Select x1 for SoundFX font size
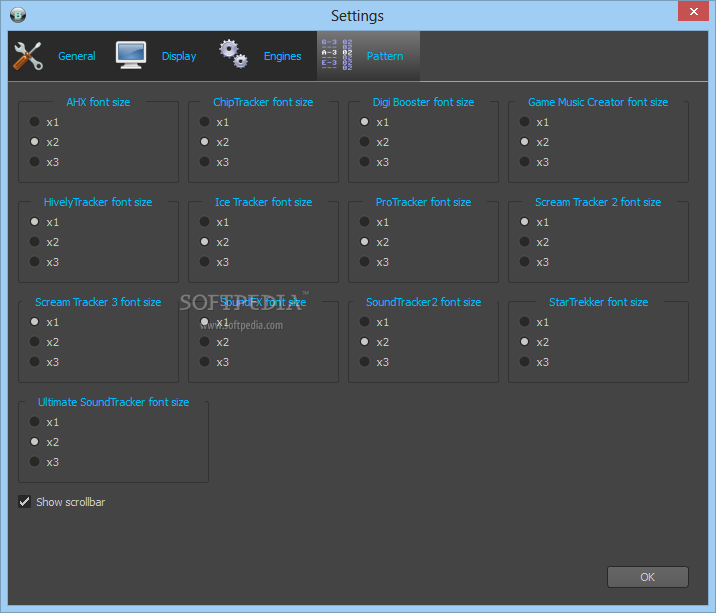Screen dimensions: 716x613 pyautogui.click(x=205, y=322)
